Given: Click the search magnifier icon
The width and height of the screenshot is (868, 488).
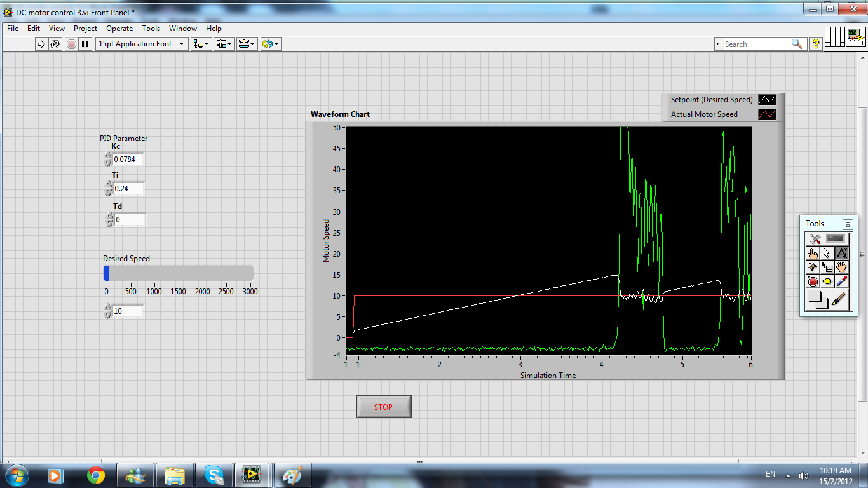Looking at the screenshot, I should (796, 44).
